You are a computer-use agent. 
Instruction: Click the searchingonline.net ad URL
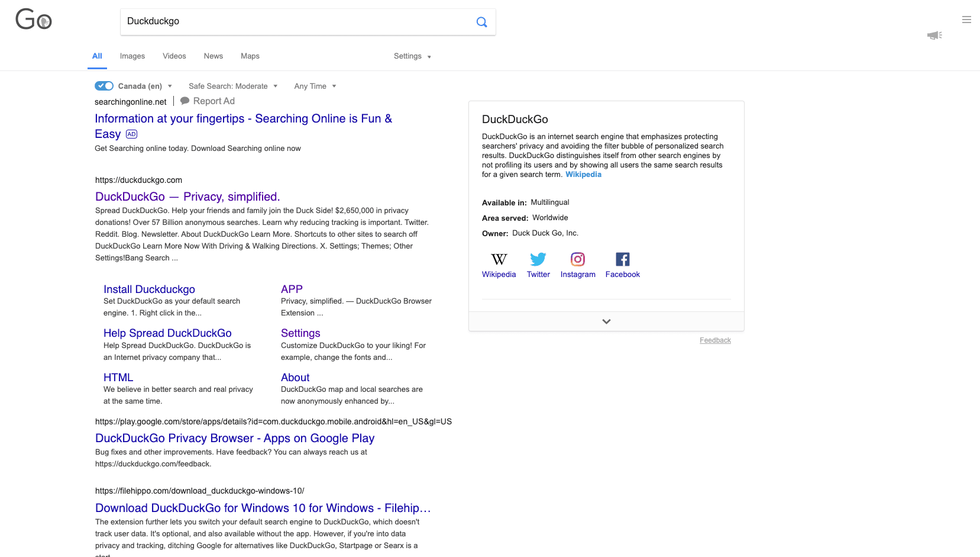[x=131, y=102]
